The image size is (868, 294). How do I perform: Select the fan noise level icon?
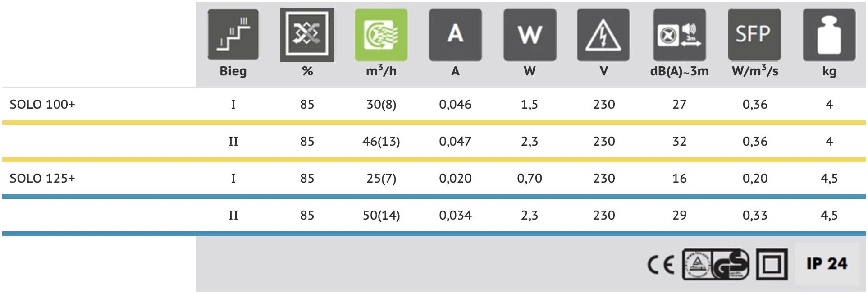[x=679, y=35]
